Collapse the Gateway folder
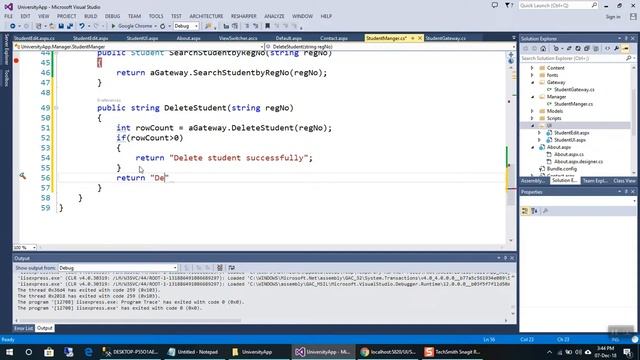 tap(532, 82)
